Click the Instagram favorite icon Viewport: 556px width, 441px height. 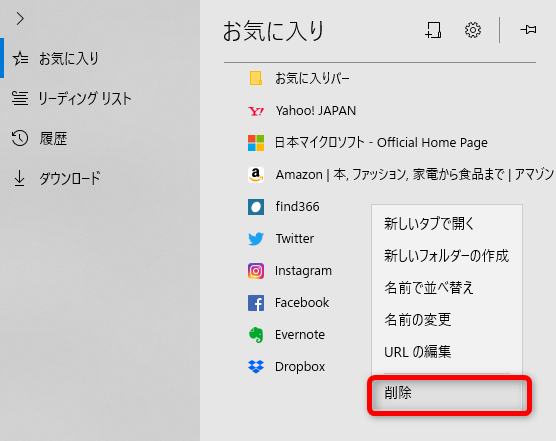point(256,271)
